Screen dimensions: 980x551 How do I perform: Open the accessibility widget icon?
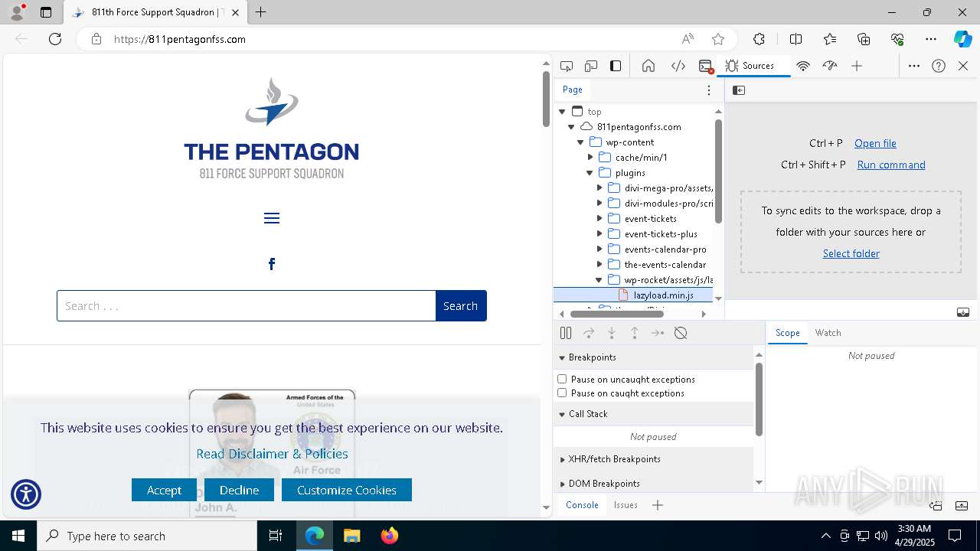click(26, 494)
